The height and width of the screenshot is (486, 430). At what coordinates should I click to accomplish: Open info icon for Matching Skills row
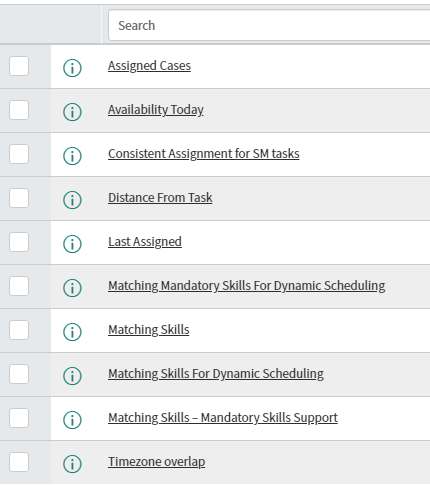(72, 332)
